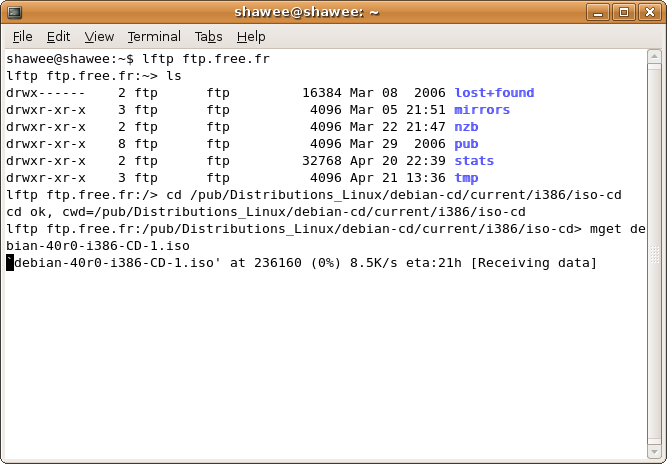The image size is (667, 464).
Task: Click the '8.5K/s' transfer speed
Action: [x=373, y=263]
